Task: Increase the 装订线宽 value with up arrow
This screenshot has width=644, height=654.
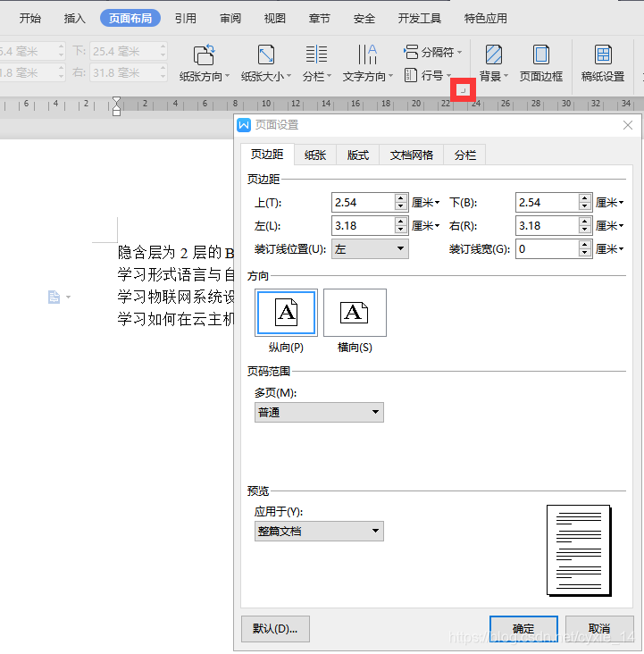Action: pyautogui.click(x=585, y=245)
